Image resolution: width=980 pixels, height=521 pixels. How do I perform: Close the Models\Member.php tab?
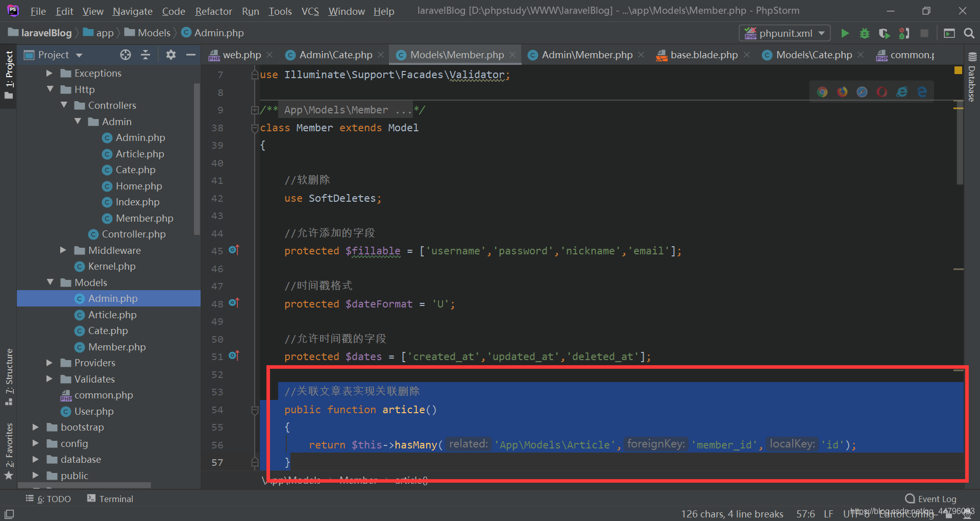[x=512, y=55]
